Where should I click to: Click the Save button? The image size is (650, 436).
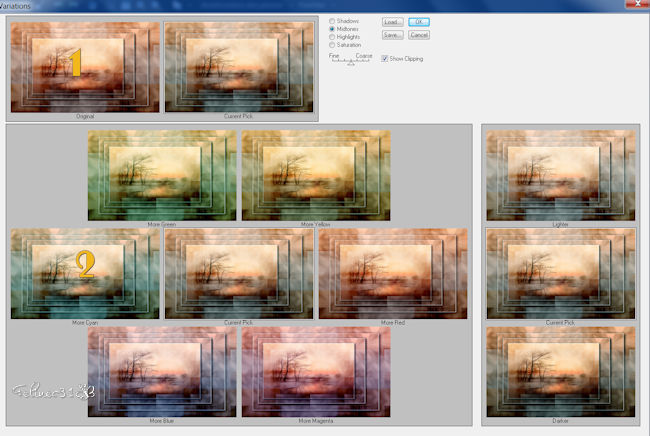pos(392,35)
